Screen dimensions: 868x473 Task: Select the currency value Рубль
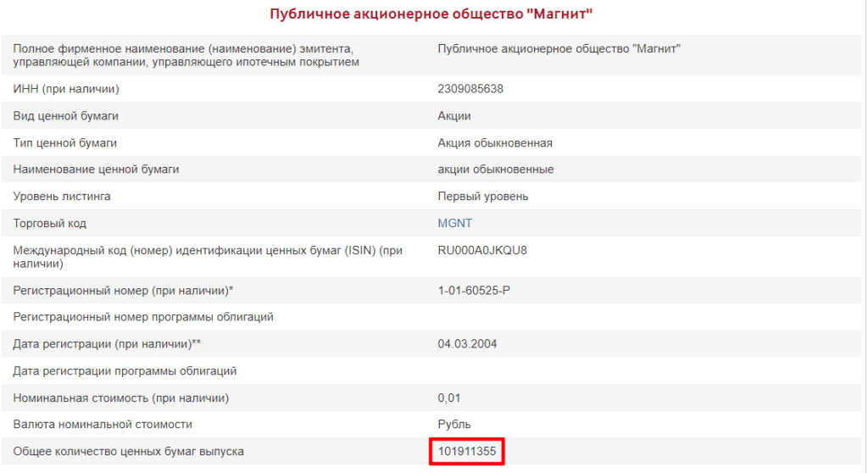[x=454, y=425]
